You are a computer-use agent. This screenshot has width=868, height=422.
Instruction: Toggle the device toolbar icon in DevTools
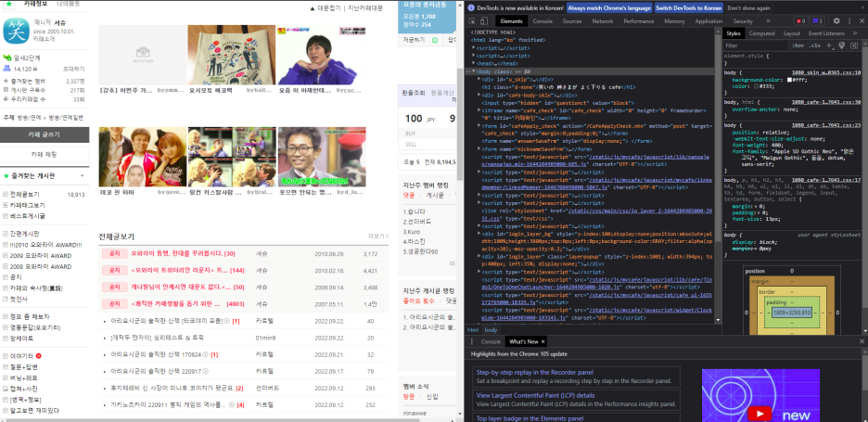point(483,21)
